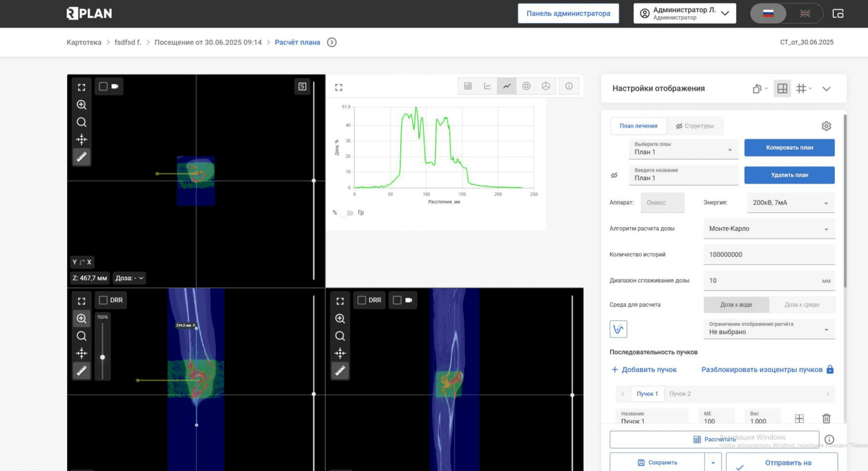Expand Доза selector in axial view
868x471 pixels.
[x=129, y=278]
